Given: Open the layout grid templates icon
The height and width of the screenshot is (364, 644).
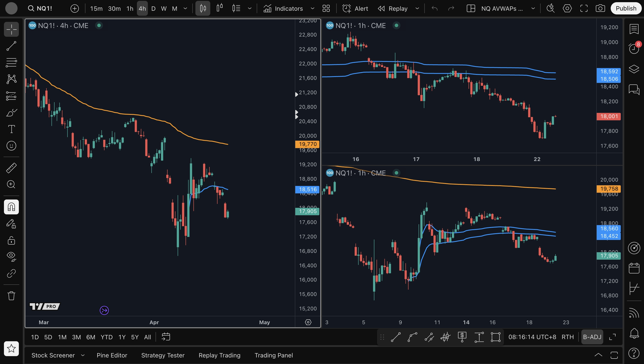Looking at the screenshot, I should coord(326,9).
